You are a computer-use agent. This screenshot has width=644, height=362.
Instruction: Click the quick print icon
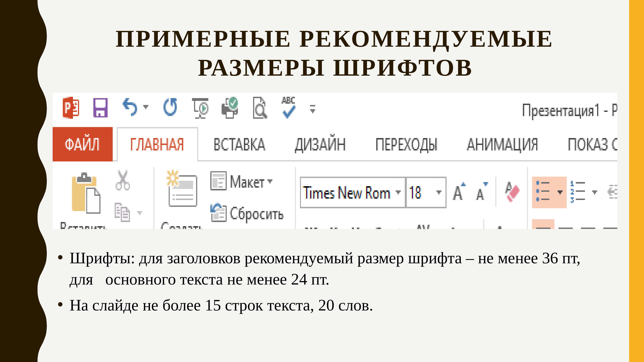coord(230,108)
